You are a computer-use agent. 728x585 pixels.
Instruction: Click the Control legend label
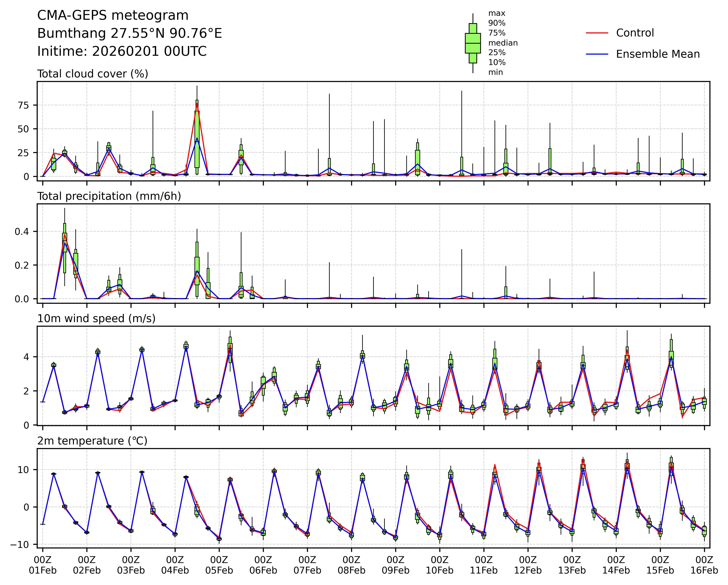635,33
